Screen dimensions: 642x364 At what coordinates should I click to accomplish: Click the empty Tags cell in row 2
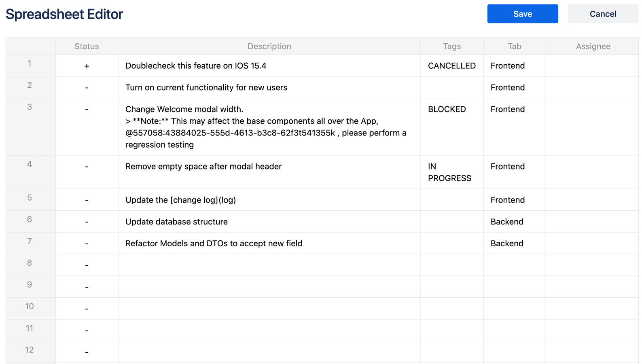click(452, 87)
